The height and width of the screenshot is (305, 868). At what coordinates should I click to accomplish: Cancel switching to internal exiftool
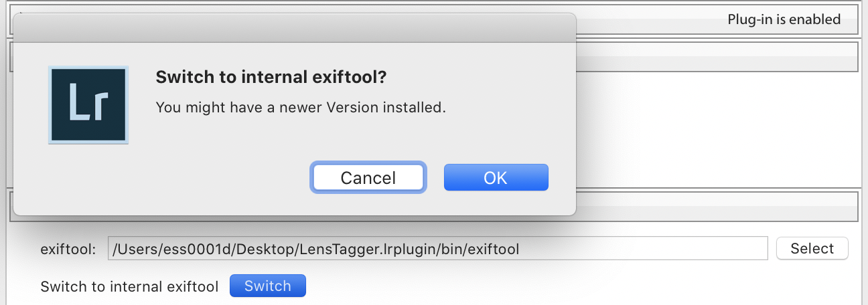pos(368,177)
